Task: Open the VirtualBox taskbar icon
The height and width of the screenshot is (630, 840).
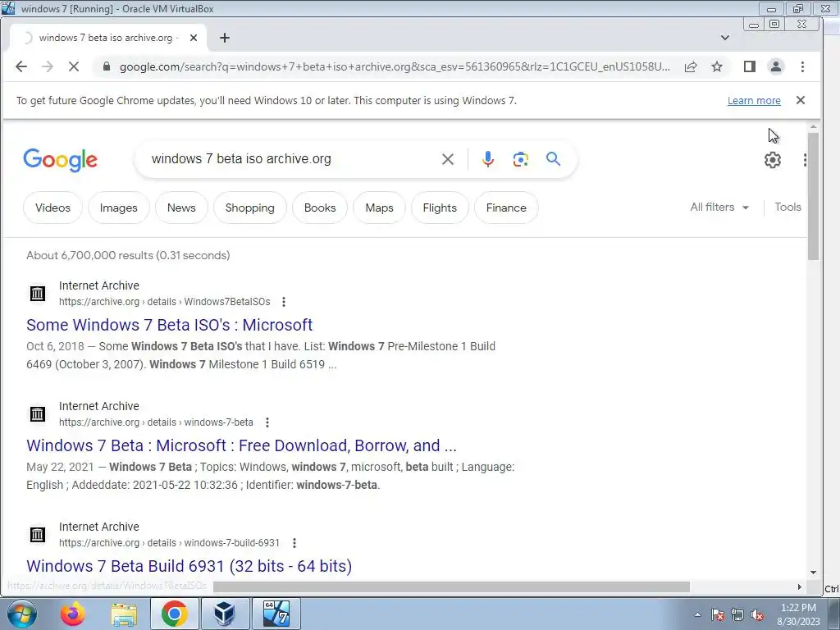Action: [x=224, y=614]
